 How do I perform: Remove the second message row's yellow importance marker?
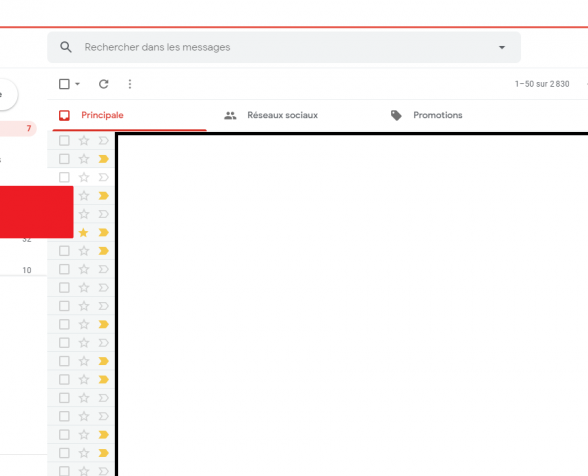(x=104, y=159)
